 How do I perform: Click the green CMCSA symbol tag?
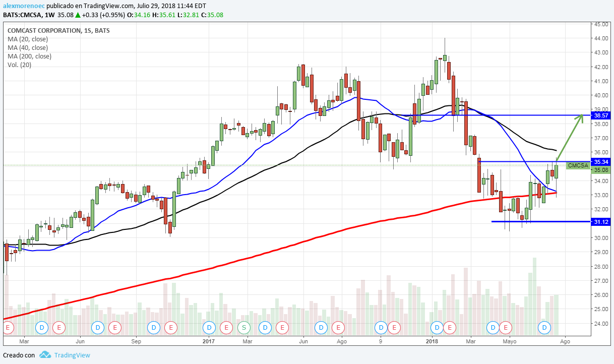578,165
